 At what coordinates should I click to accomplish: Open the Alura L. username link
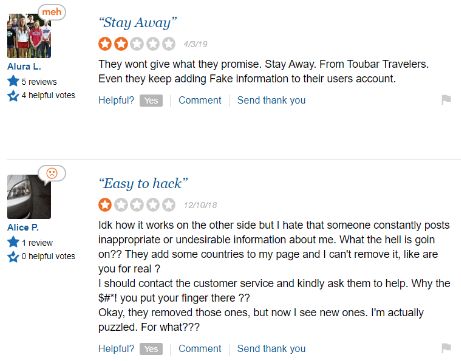point(24,66)
